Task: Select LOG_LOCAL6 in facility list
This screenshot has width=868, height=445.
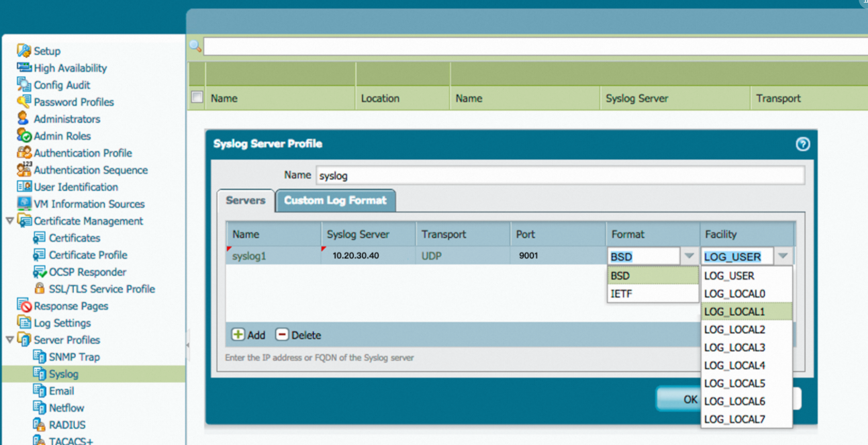Action: point(746,401)
